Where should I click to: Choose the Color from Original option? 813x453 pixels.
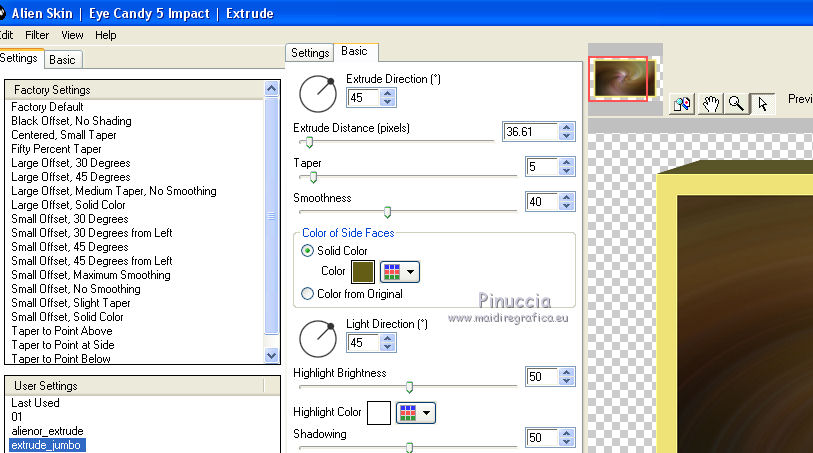click(x=307, y=294)
